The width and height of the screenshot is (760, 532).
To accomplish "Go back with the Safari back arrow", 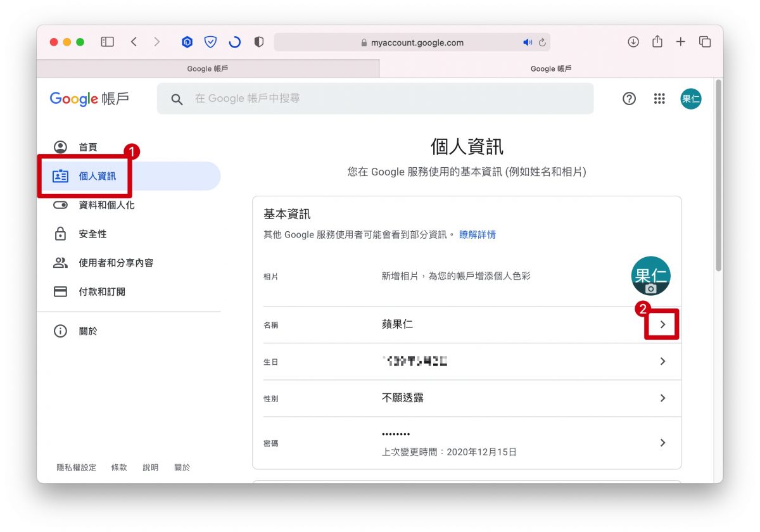I will click(x=134, y=42).
